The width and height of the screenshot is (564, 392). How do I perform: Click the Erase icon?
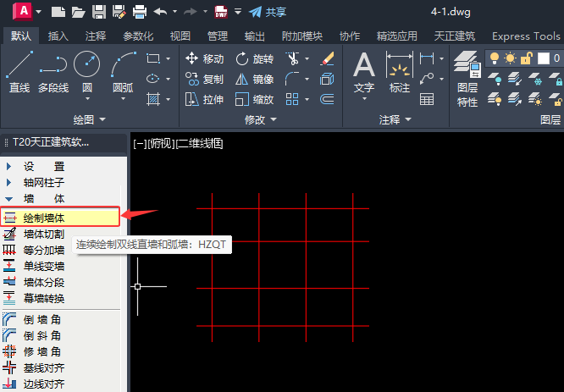click(x=327, y=58)
